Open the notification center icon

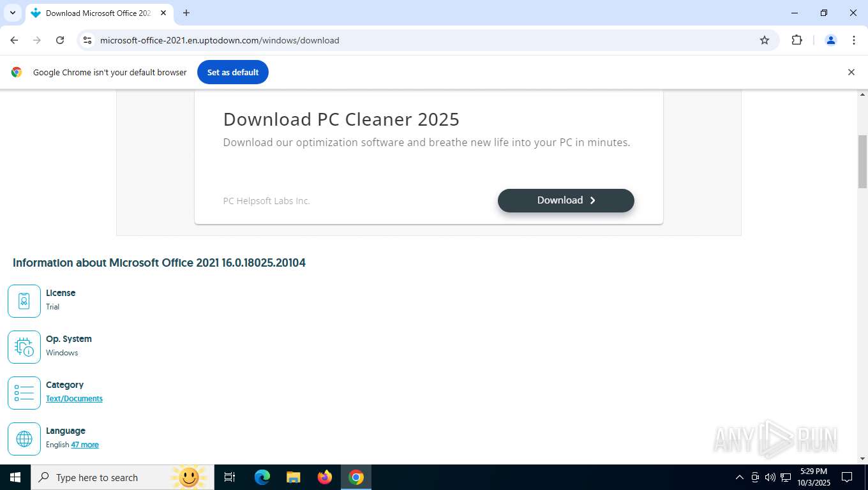tap(847, 477)
